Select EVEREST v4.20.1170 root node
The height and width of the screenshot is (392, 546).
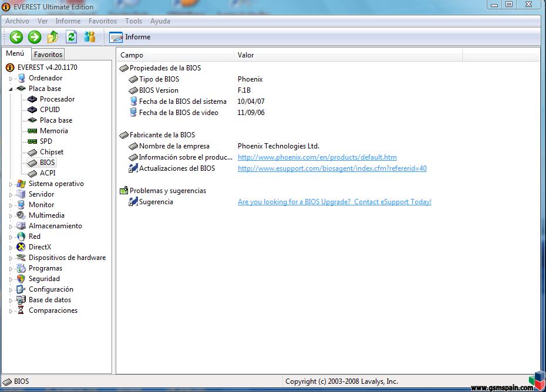[48, 67]
